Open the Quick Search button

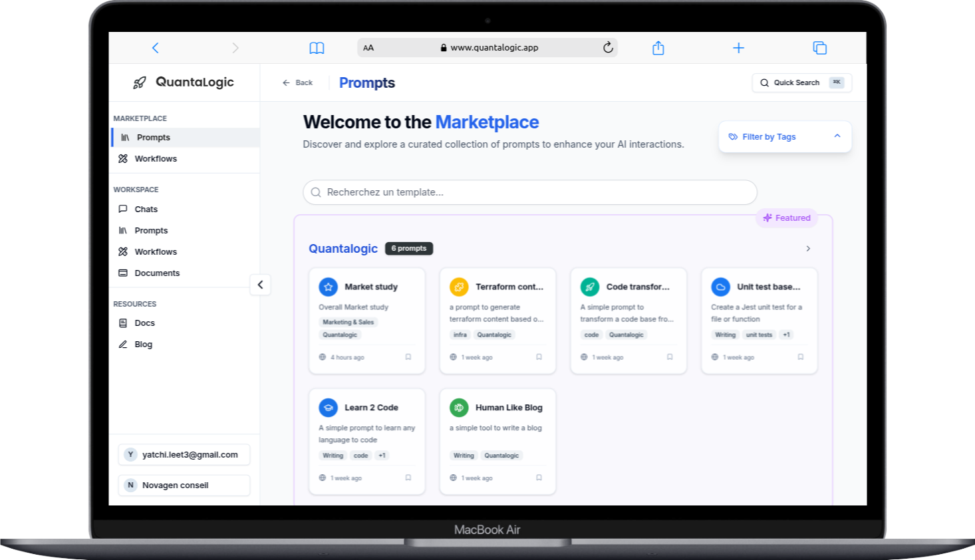(x=801, y=83)
